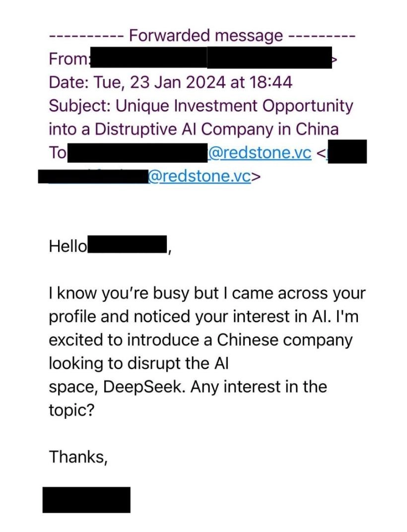Select the Date line showing 23 Jan 2024
The width and height of the screenshot is (407, 532).
(170, 82)
